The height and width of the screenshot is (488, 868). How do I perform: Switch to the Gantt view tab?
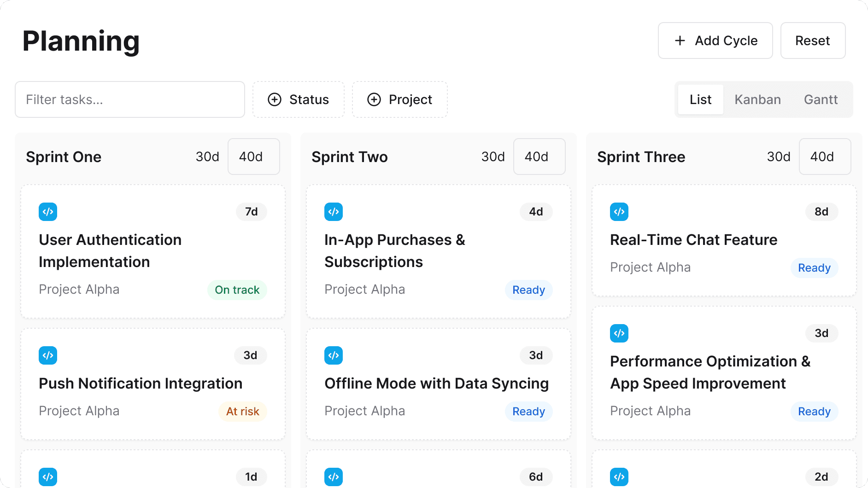(x=821, y=99)
